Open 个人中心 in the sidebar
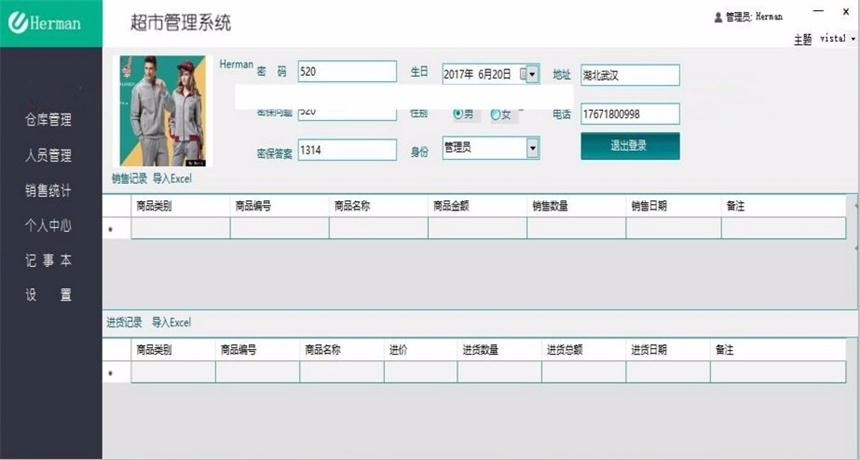This screenshot has width=860, height=460. tap(48, 225)
